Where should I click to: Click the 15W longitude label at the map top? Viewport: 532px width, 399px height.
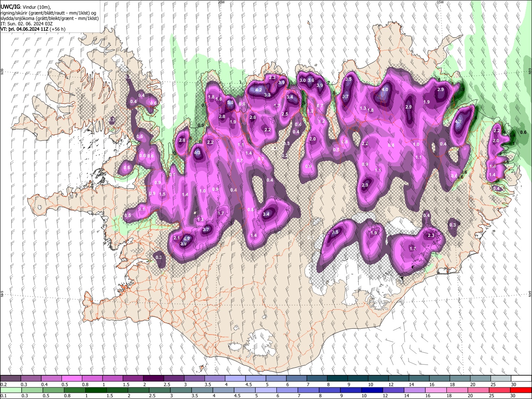pos(440,2)
